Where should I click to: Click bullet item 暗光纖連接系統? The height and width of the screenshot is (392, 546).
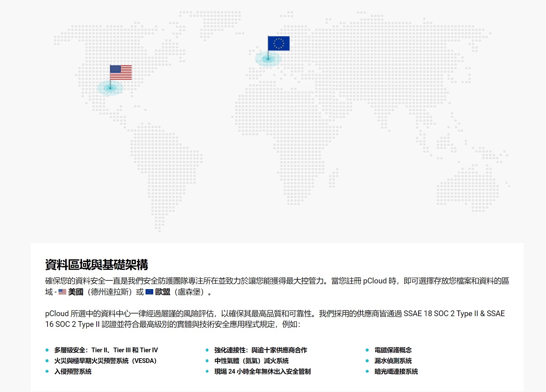coord(396,372)
